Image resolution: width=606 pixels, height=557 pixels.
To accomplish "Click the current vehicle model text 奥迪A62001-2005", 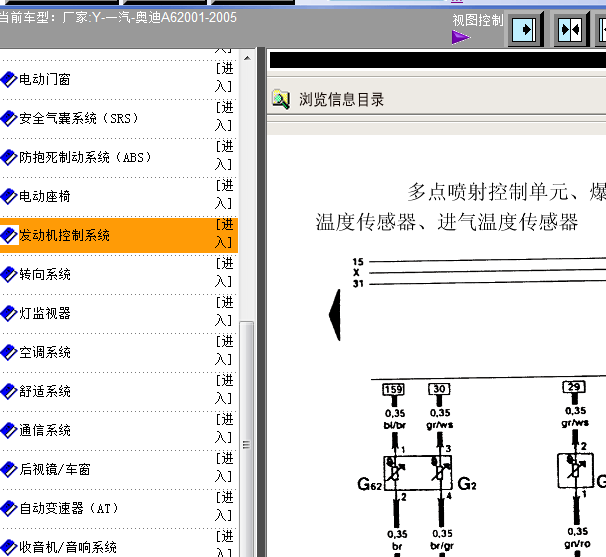I will (x=186, y=17).
